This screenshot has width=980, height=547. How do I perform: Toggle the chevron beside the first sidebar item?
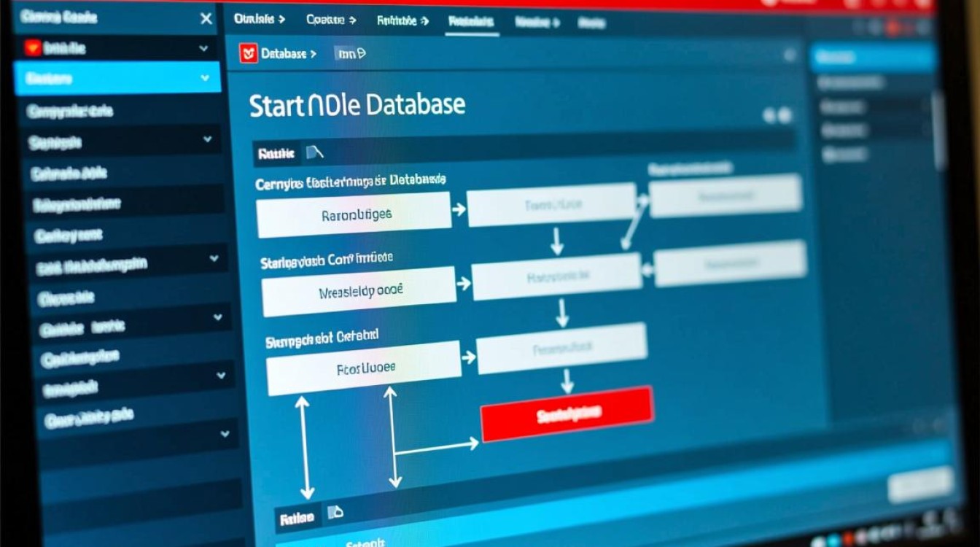[203, 49]
